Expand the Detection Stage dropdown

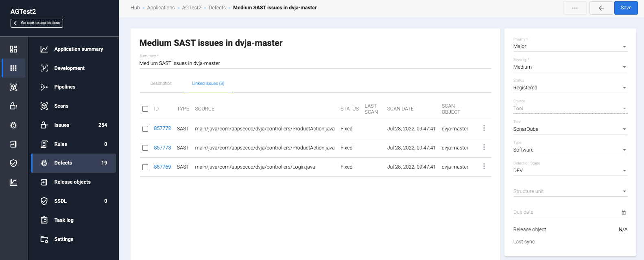(570, 171)
